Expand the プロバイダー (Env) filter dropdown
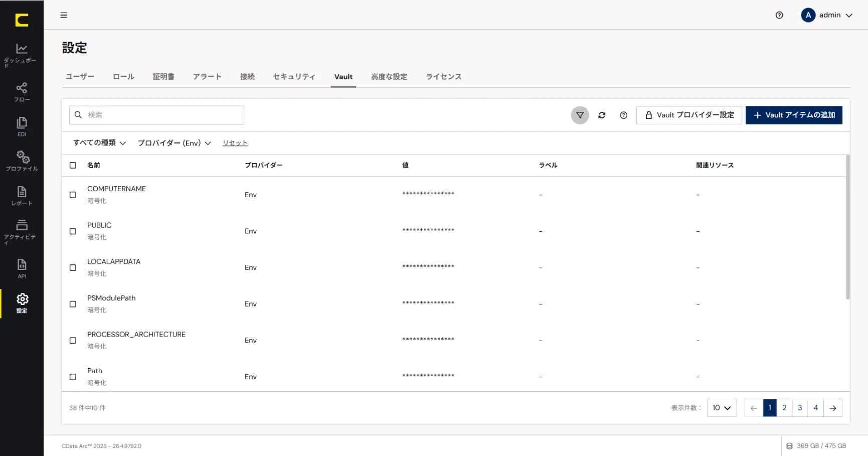The image size is (868, 456). 174,143
